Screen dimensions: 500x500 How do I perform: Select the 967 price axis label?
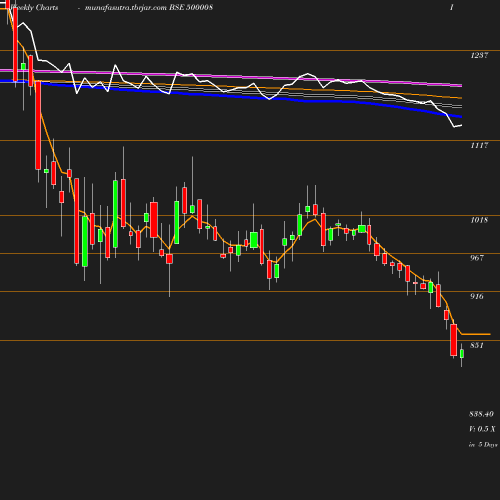(x=477, y=258)
